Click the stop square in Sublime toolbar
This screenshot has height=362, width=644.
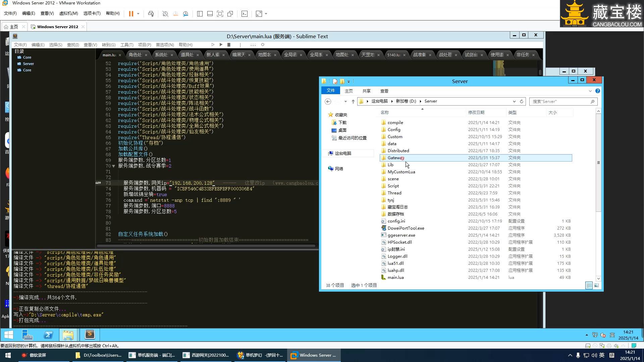229,45
